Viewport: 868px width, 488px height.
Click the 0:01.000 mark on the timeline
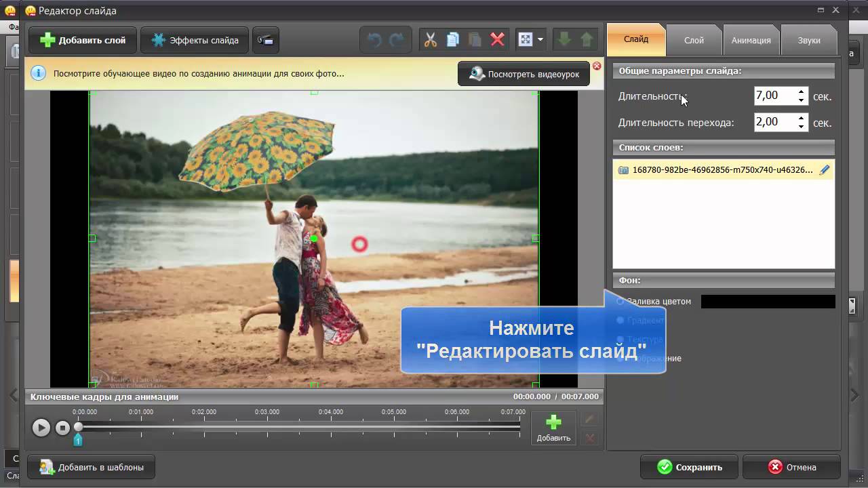pos(141,412)
